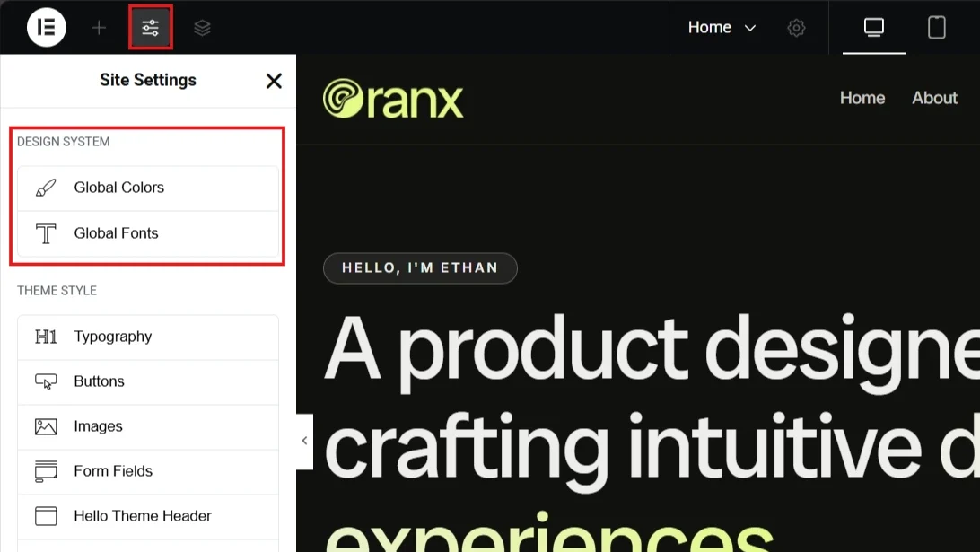Open Hello Theme Header settings
The image size is (980, 552).
click(148, 516)
